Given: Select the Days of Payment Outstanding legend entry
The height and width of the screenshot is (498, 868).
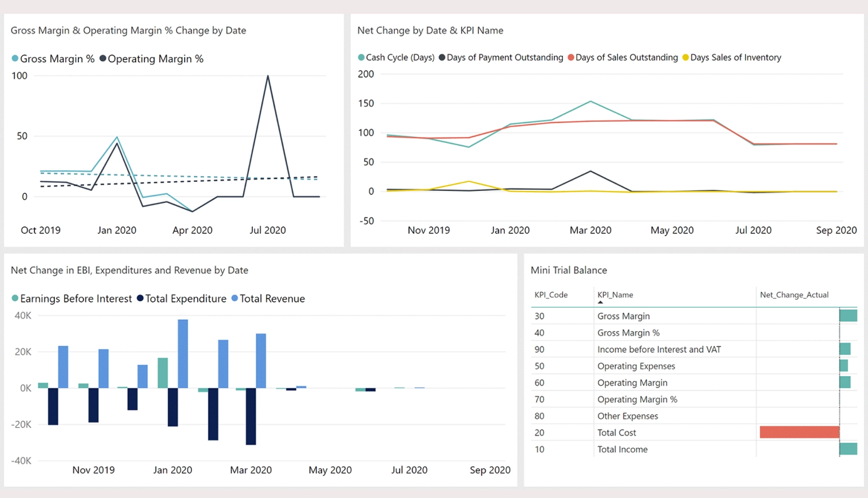Looking at the screenshot, I should (501, 58).
